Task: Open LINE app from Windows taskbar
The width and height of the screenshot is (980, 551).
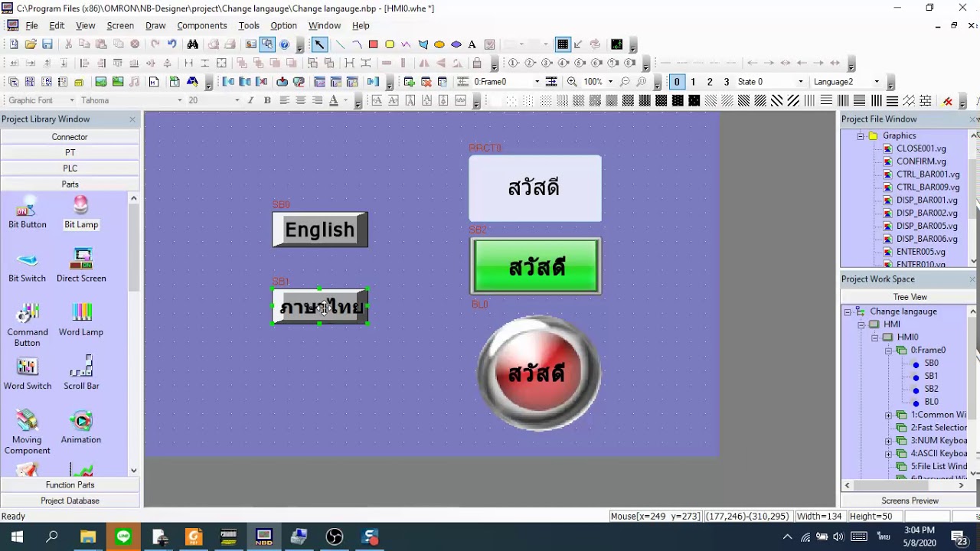Action: pos(123,536)
